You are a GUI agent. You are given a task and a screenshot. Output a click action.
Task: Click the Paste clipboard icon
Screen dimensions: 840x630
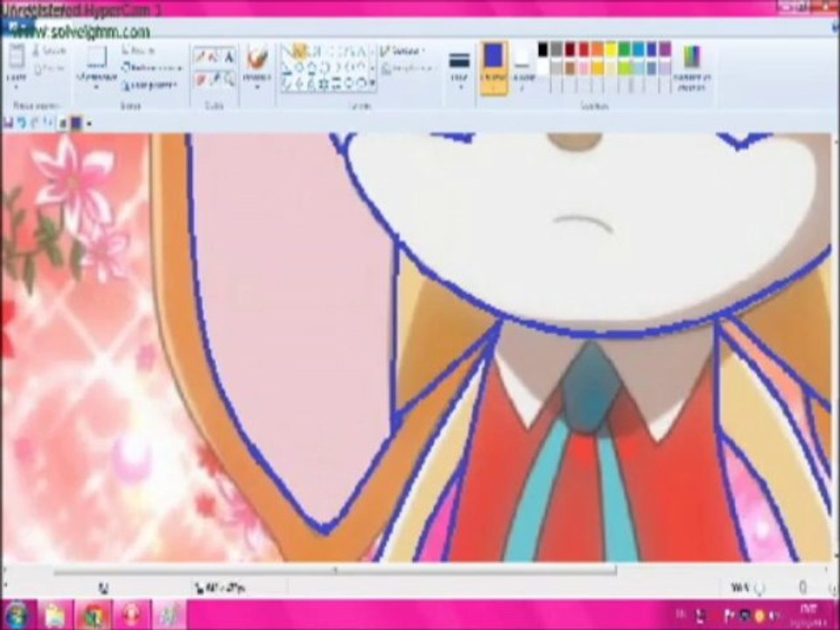(x=17, y=57)
